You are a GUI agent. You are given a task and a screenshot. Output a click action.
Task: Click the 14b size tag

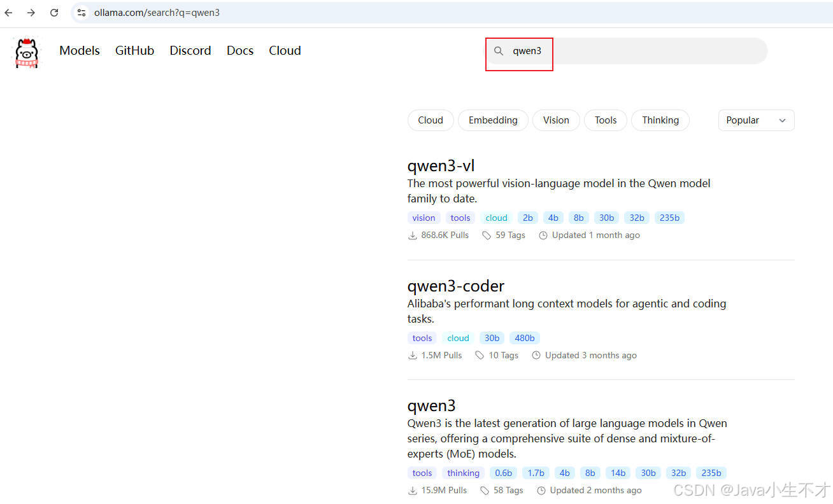(618, 473)
